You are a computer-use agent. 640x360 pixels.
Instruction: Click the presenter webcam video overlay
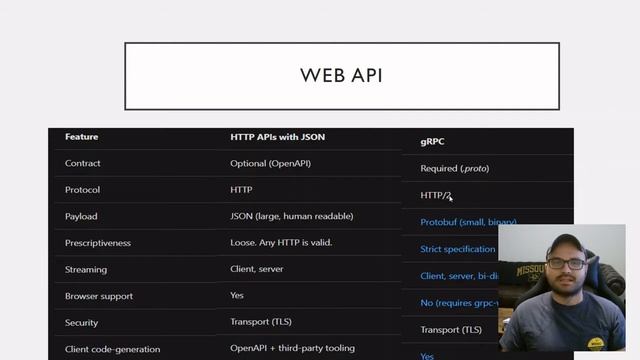562,288
